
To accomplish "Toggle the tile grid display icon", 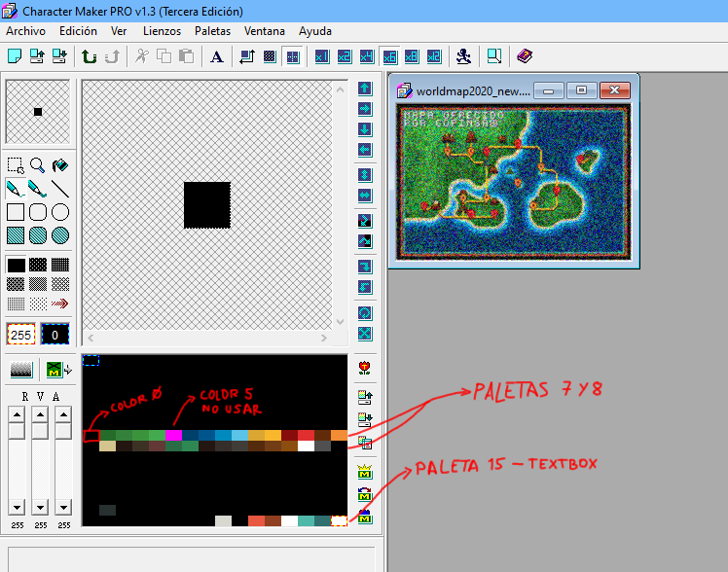I will [x=293, y=56].
